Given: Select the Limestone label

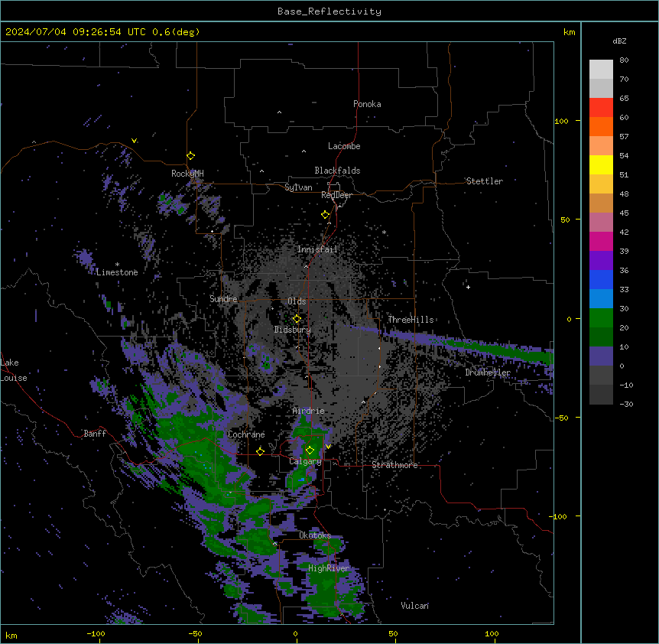Looking at the screenshot, I should coord(117,272).
